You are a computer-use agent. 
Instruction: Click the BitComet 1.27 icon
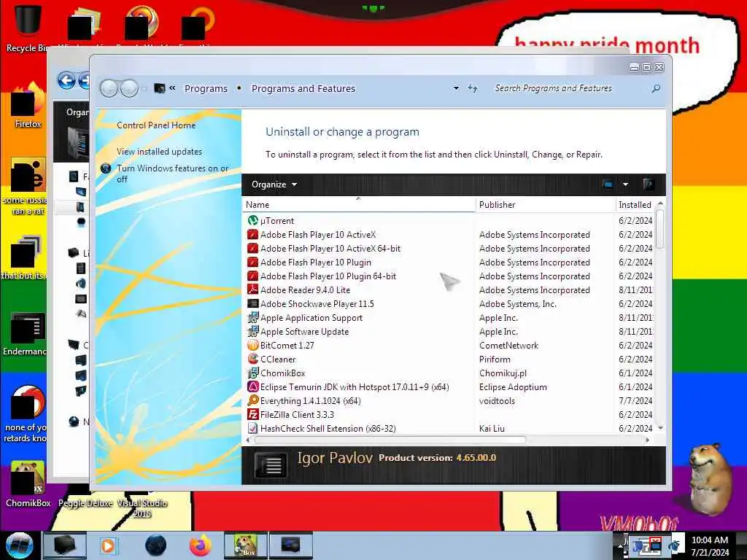coord(252,345)
